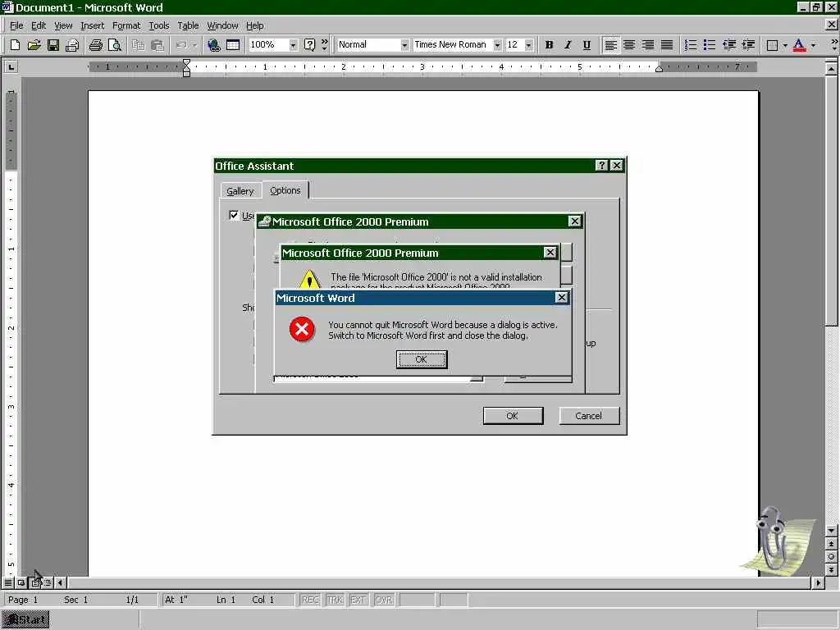Save the document with the floppy disk icon

click(x=53, y=45)
